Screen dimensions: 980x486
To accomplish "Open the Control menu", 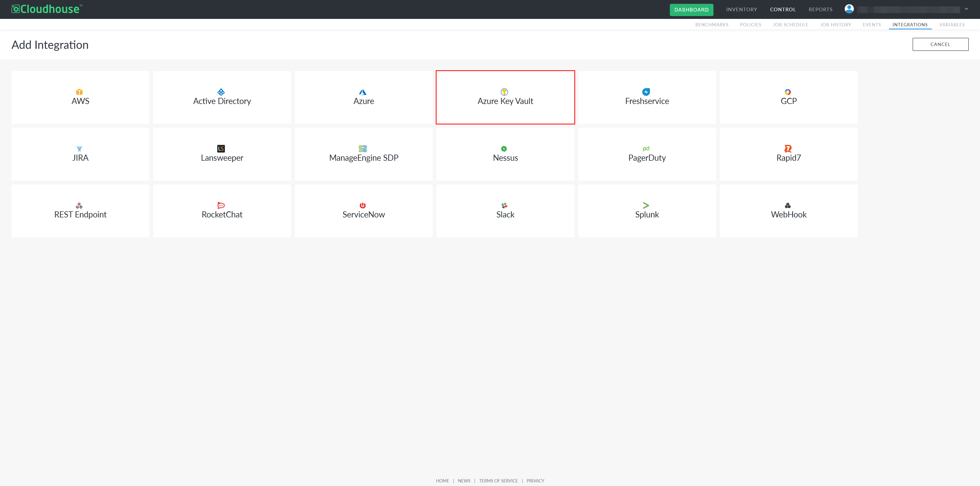I will click(783, 9).
